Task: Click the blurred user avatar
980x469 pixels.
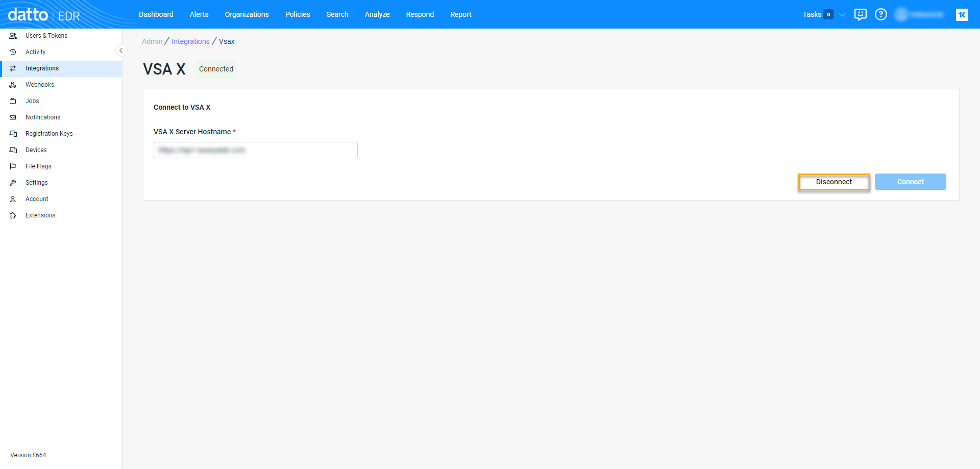Action: [901, 14]
